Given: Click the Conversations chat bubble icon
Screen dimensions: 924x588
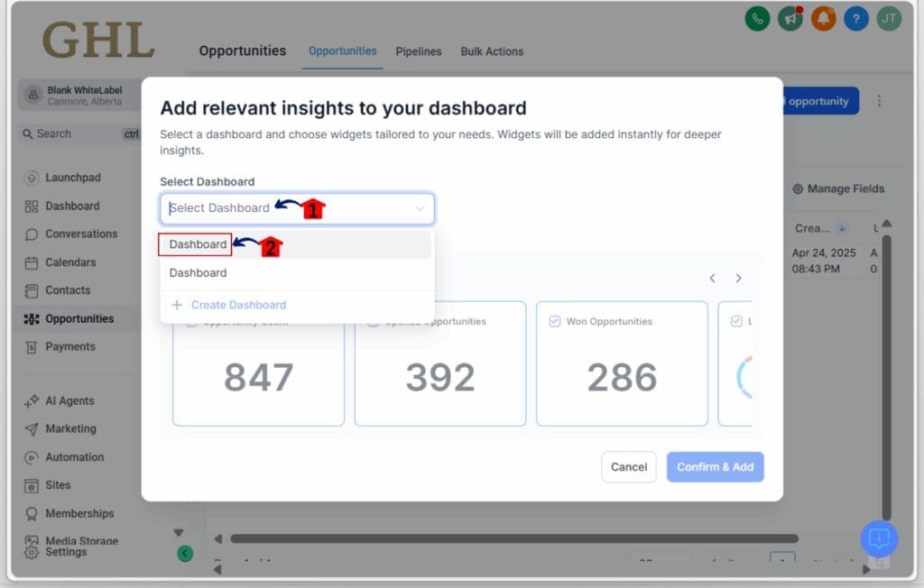Looking at the screenshot, I should click(32, 234).
